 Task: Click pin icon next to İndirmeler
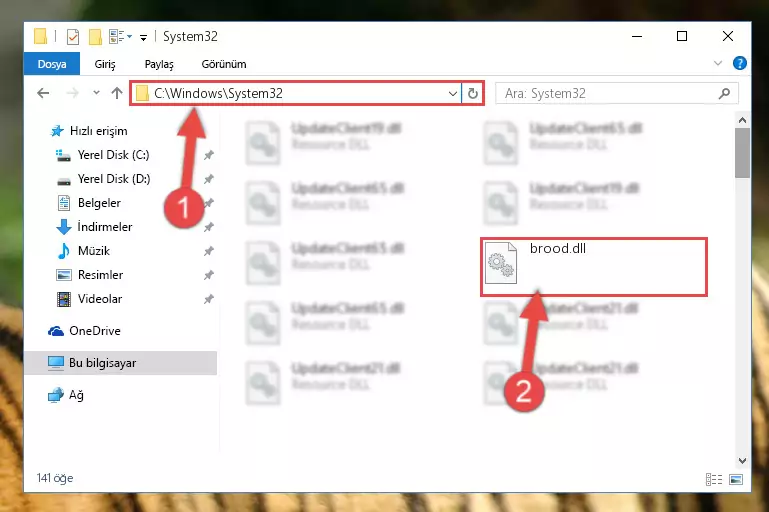tap(208, 228)
